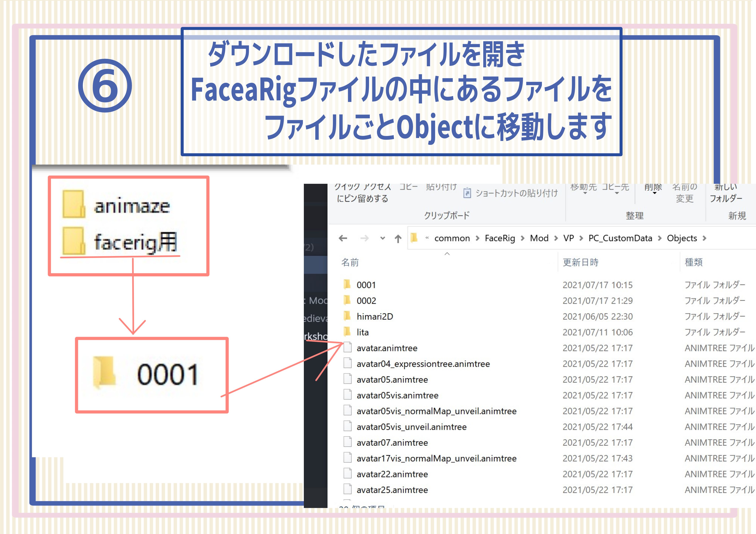The width and height of the screenshot is (756, 534).
Task: Expand the chevron after Objects in path
Action: pyautogui.click(x=704, y=238)
